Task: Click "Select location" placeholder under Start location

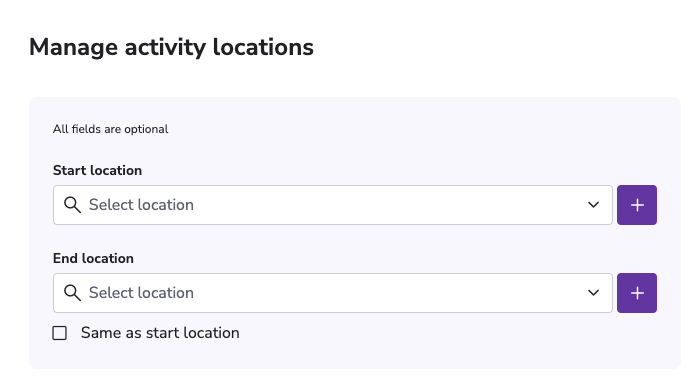Action: coord(141,205)
